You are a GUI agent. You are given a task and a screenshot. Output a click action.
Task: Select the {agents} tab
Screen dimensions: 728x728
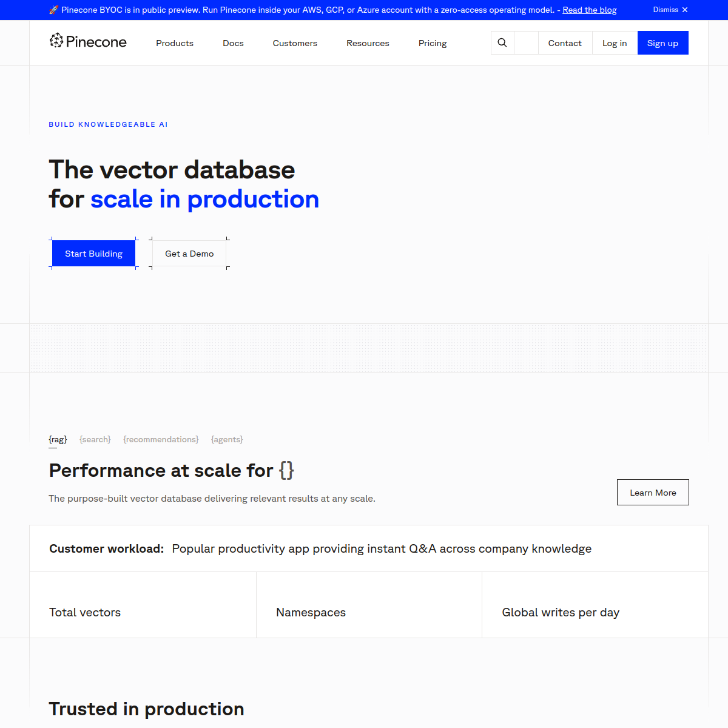point(227,439)
